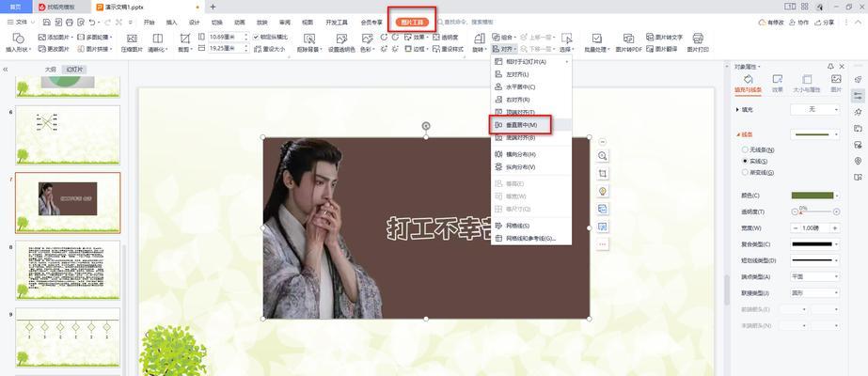Viewport: 868px width, 376px height.
Task: Open the 文件 file menu button
Action: pos(21,23)
